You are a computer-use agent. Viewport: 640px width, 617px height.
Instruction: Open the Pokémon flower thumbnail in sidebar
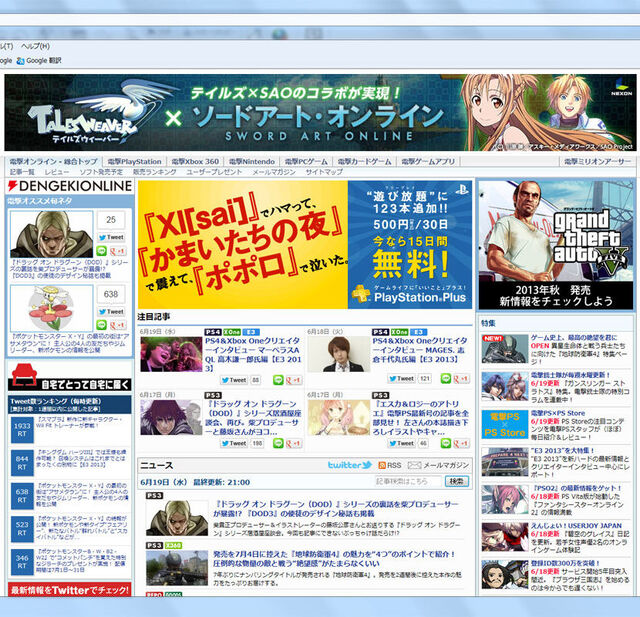pos(51,308)
